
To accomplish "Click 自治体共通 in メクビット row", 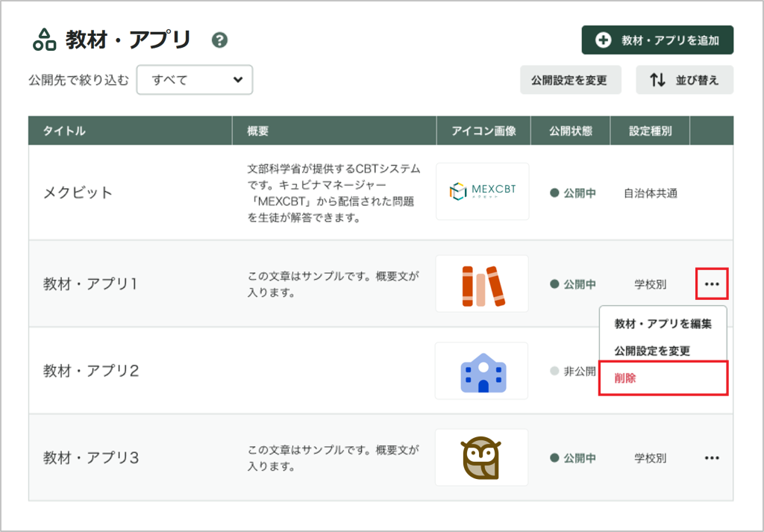I will click(651, 193).
